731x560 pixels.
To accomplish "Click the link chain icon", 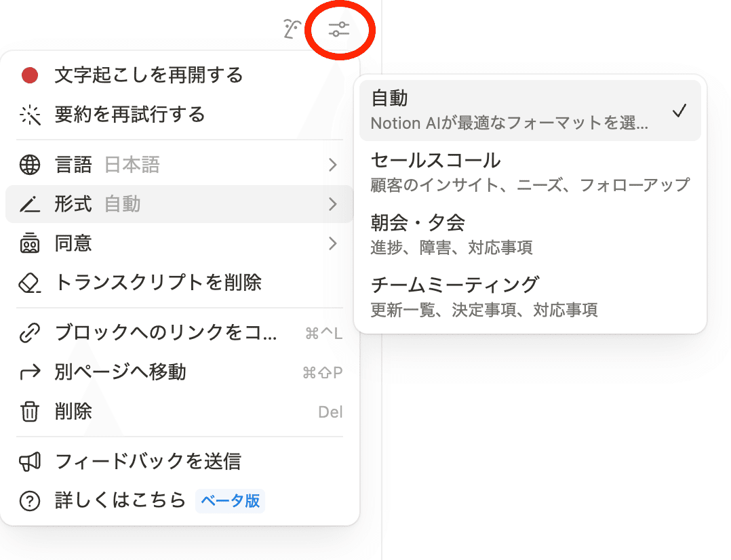I will pos(30,333).
